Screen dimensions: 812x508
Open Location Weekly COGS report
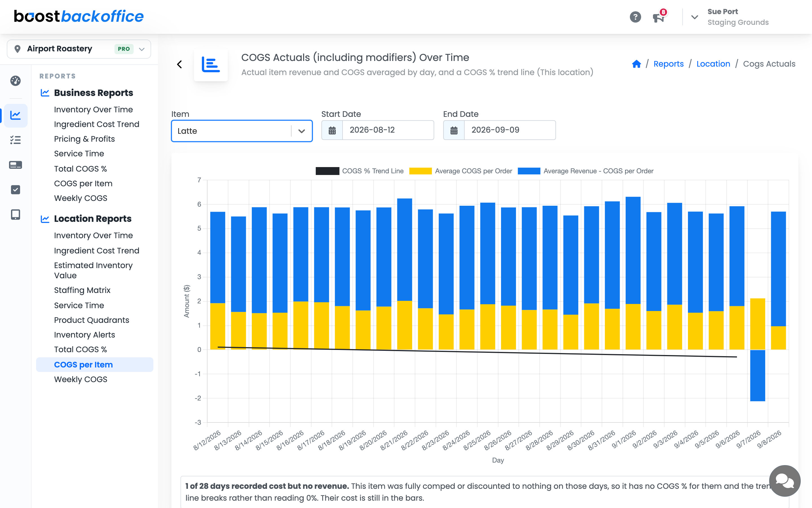click(81, 379)
